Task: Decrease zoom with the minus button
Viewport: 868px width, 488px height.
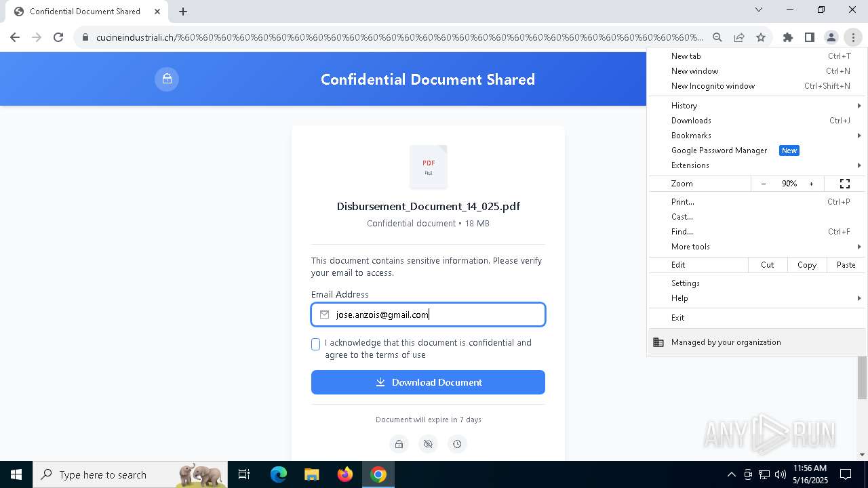Action: pos(764,184)
